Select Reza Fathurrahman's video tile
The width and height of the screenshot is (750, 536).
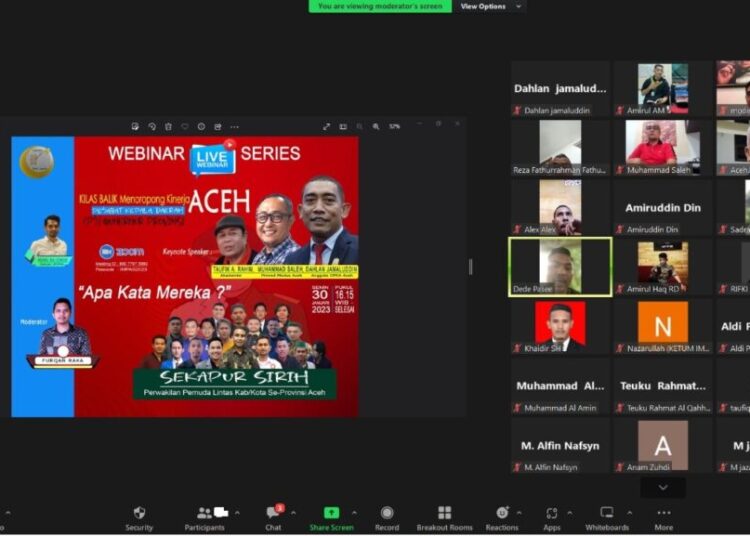[x=560, y=148]
